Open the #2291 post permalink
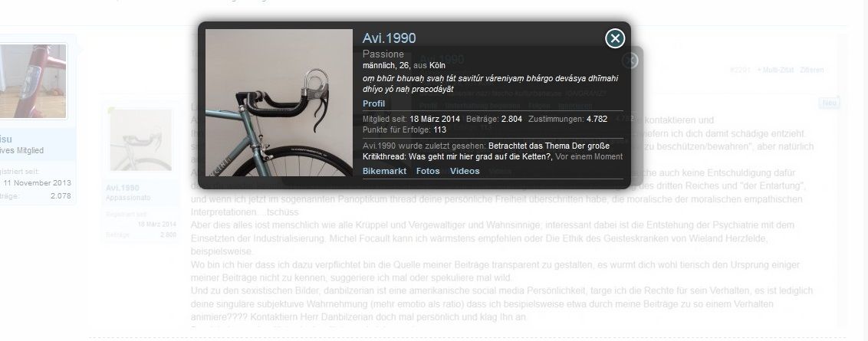The image size is (868, 341). [740, 70]
